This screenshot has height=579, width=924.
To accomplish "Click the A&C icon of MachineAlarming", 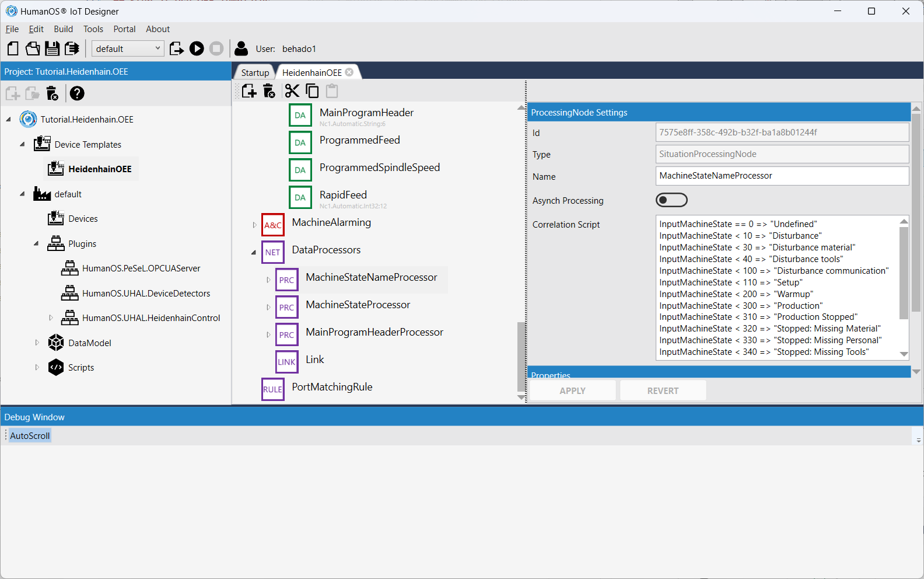I will click(272, 225).
